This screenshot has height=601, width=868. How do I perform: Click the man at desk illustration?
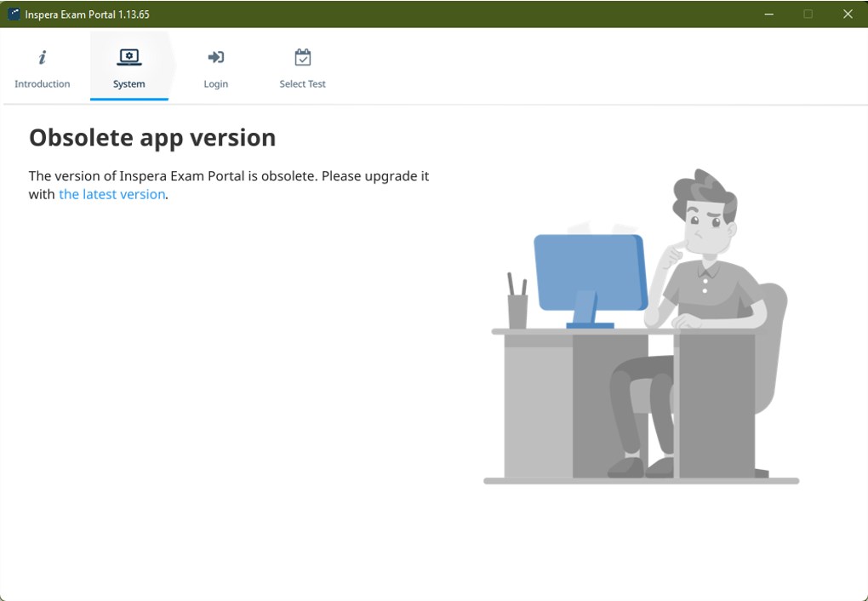642,326
